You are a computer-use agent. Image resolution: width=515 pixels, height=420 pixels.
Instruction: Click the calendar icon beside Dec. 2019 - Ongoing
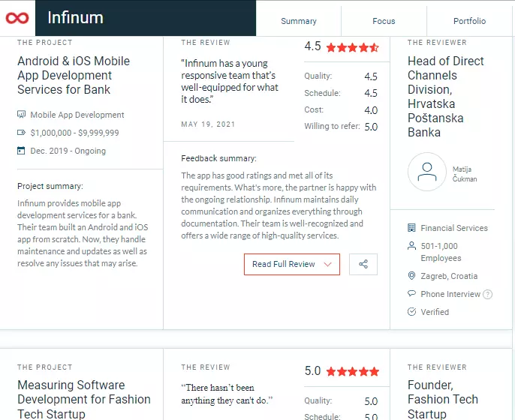pos(21,151)
